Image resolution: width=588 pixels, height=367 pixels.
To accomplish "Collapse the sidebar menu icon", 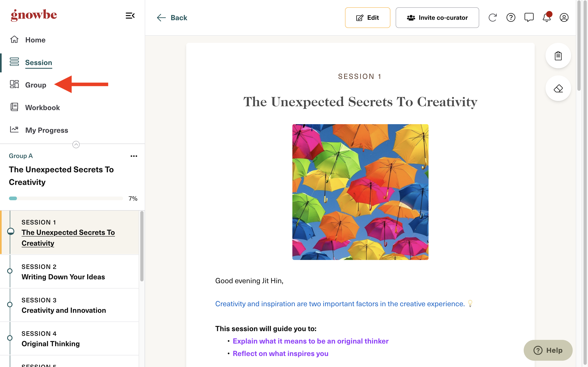I will pos(130,16).
